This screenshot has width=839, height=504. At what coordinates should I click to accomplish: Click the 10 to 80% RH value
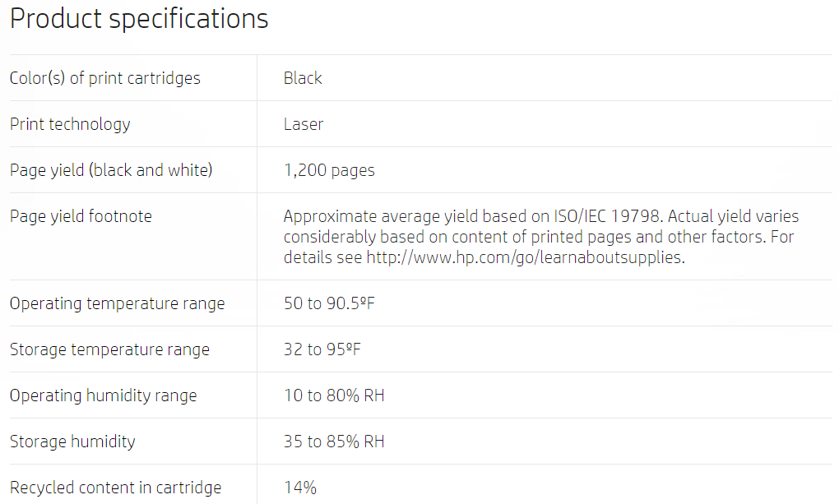pos(334,395)
